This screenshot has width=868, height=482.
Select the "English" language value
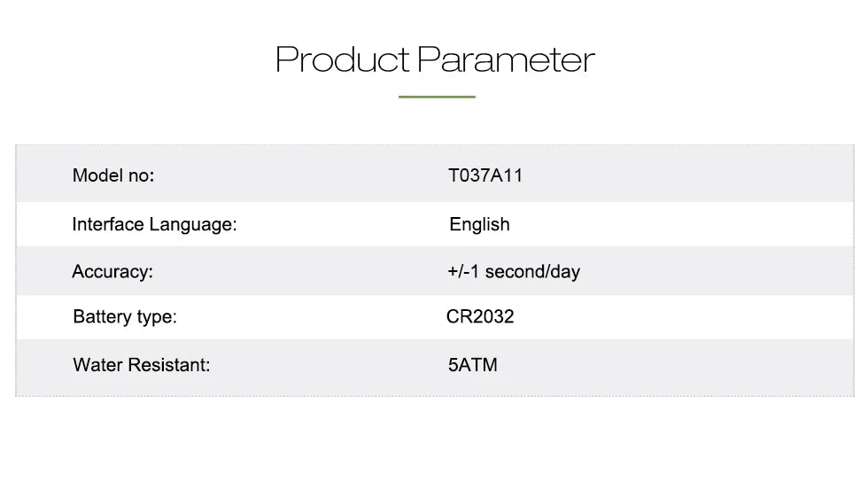[x=479, y=224]
